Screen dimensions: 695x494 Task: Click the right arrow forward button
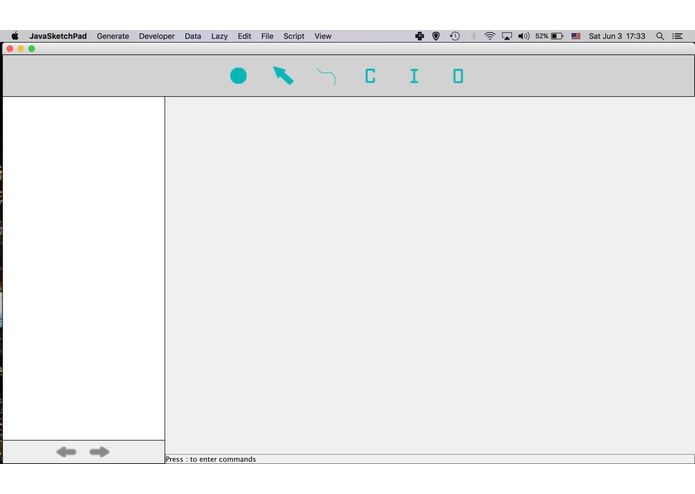click(99, 451)
